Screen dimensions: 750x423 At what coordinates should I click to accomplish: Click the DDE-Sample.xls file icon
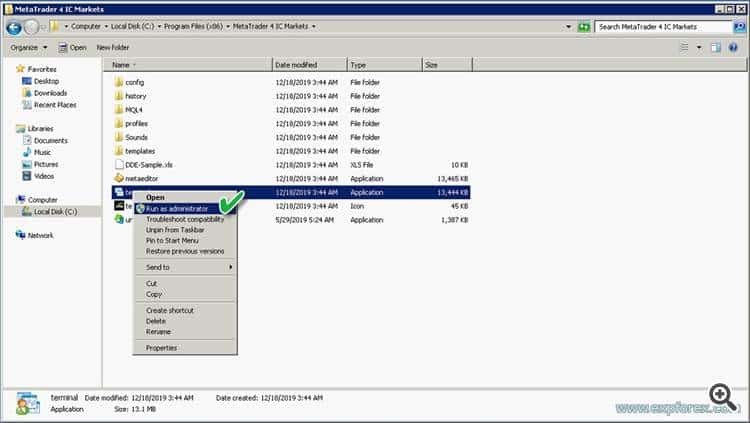[118, 164]
